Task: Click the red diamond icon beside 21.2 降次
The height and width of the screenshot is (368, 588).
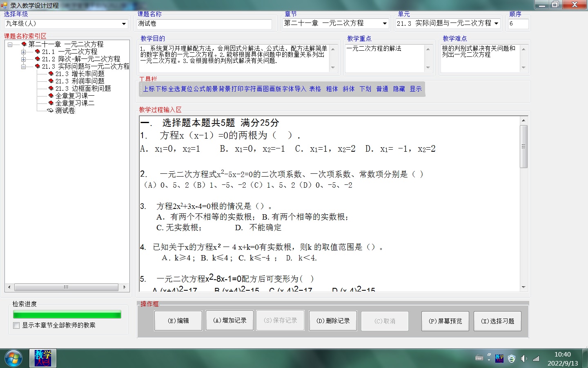Action: coord(38,59)
